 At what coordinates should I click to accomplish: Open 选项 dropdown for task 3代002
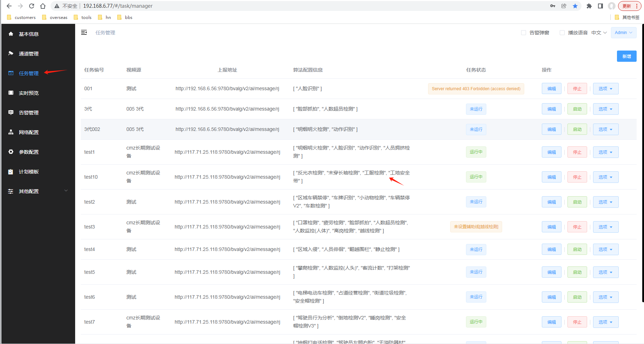(606, 129)
